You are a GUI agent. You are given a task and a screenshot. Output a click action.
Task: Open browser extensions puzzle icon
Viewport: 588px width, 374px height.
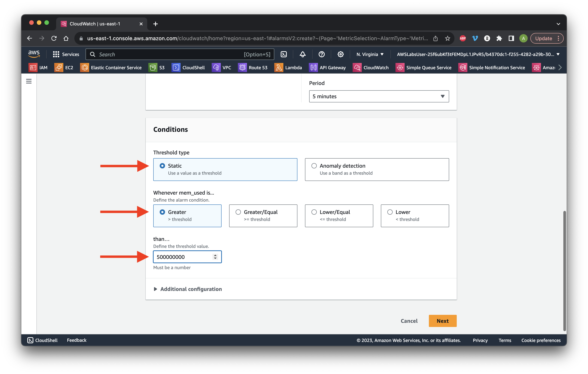[499, 38]
